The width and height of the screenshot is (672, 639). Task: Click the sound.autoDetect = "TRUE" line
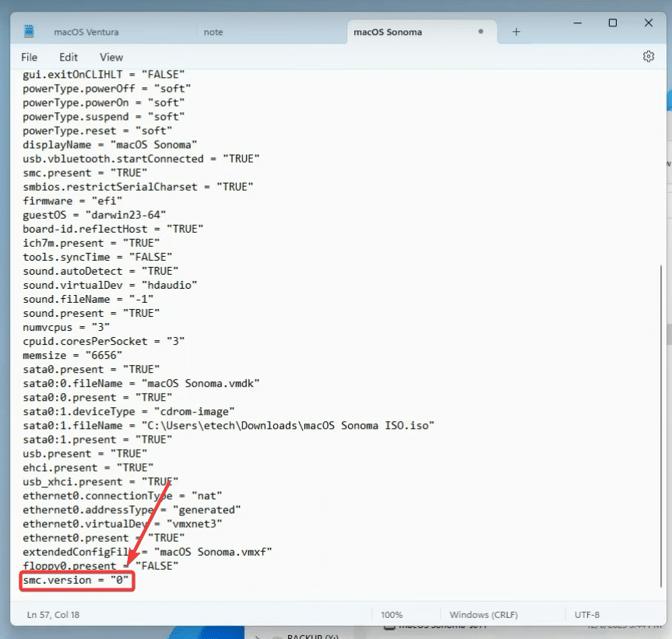pos(100,271)
